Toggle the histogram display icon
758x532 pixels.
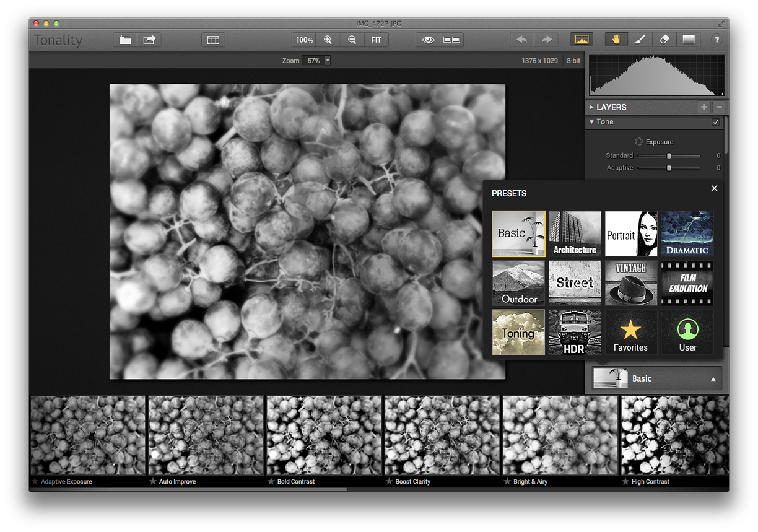pyautogui.click(x=582, y=40)
